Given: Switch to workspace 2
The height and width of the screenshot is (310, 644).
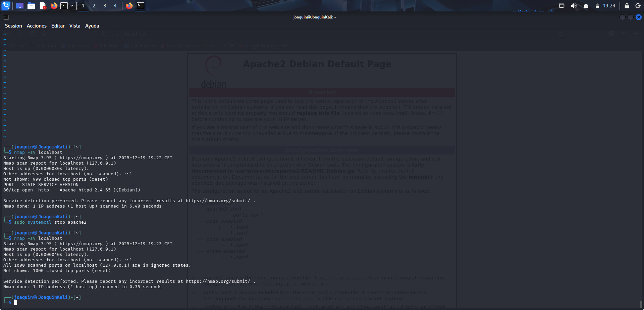Looking at the screenshot, I should (94, 5).
